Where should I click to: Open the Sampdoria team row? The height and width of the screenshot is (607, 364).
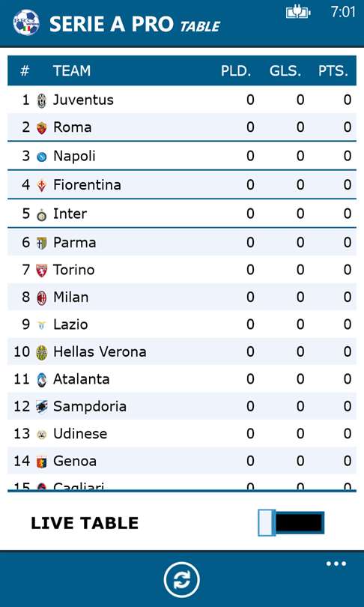[x=182, y=406]
